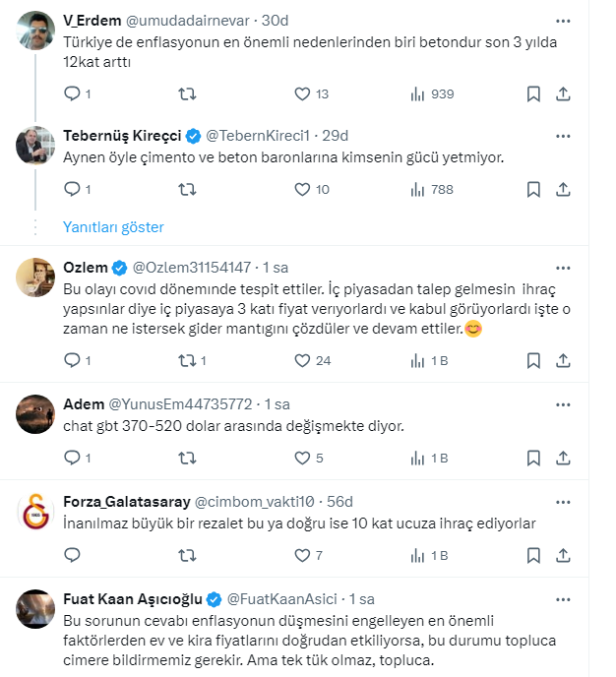
Task: Expand replies with Yanıtları göster
Action: 113,226
